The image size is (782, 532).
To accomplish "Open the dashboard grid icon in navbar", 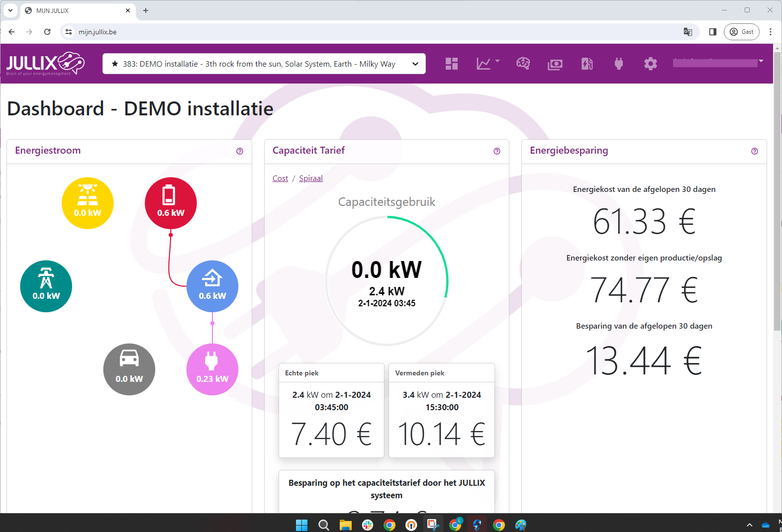I will tap(451, 64).
